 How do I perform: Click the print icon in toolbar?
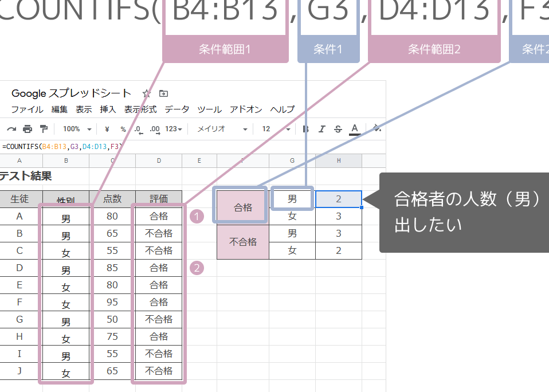point(28,129)
